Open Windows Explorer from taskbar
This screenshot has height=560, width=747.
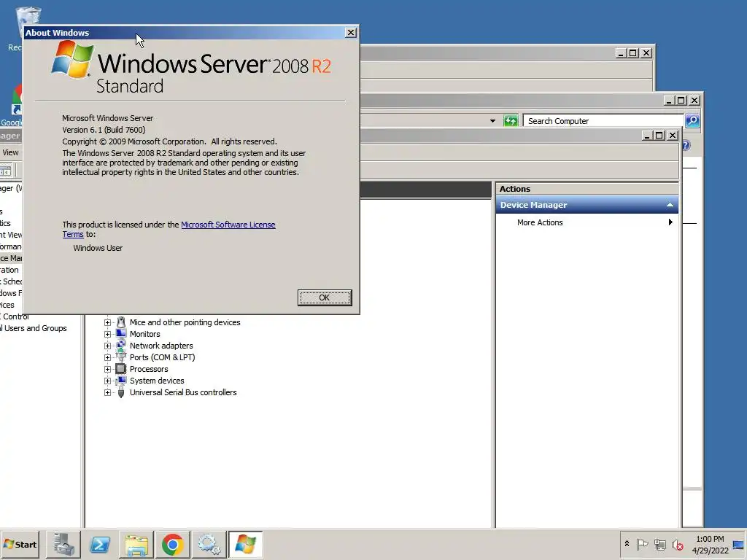(136, 544)
